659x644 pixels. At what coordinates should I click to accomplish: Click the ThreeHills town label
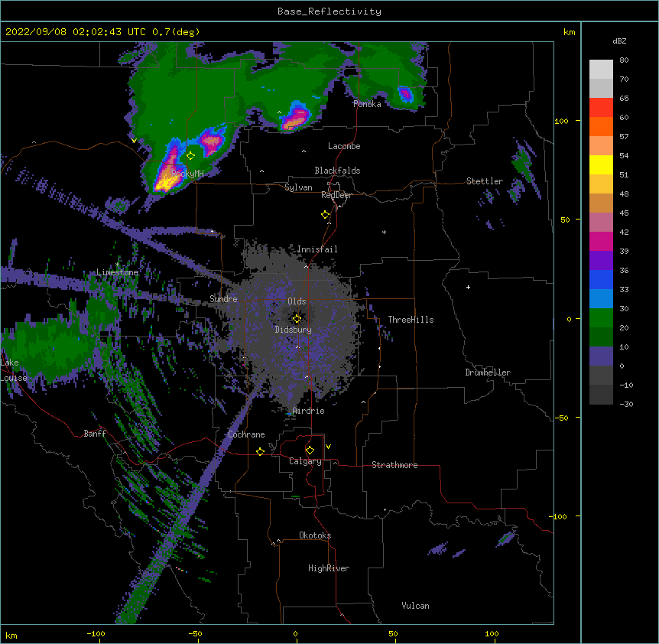411,320
